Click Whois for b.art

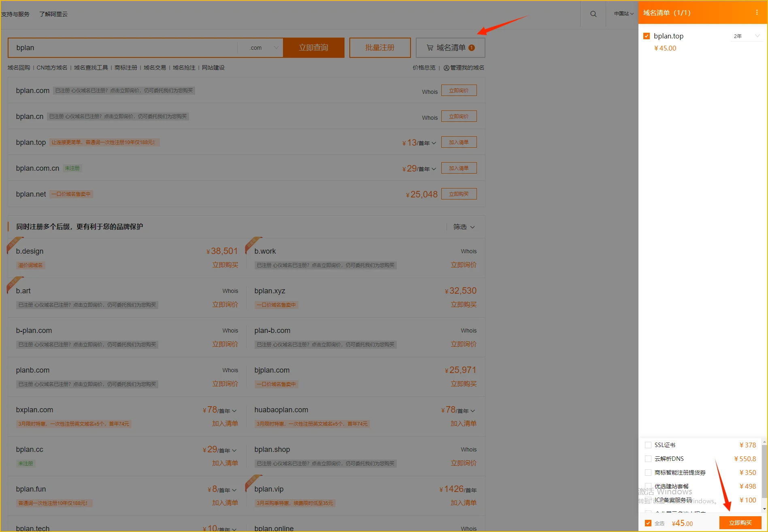(x=230, y=291)
